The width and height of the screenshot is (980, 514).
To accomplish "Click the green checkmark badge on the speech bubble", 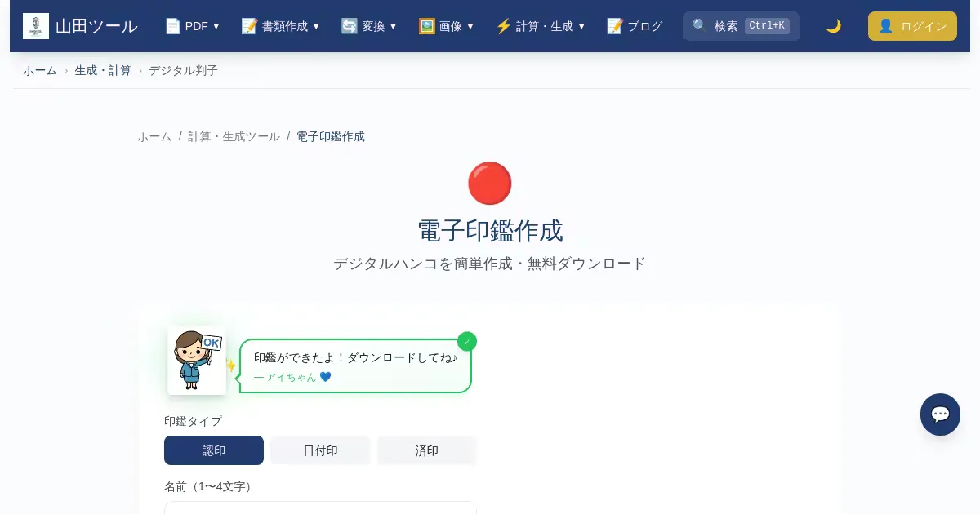I will click(467, 341).
